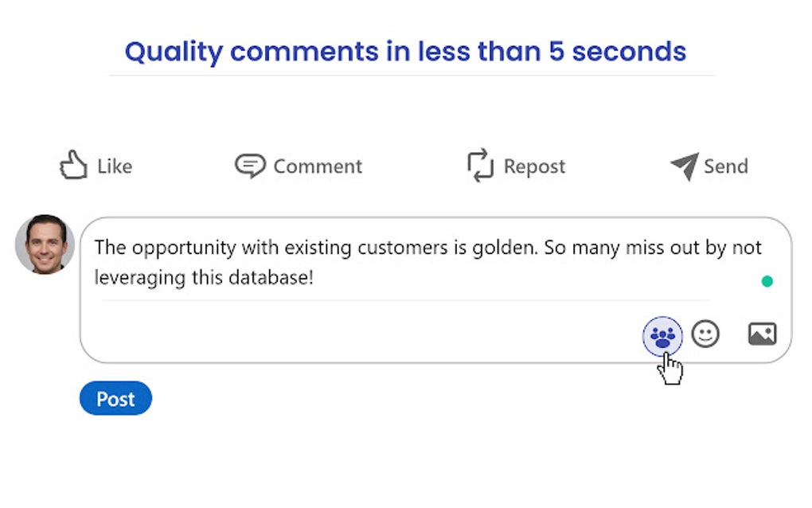Image resolution: width=812 pixels, height=508 pixels.
Task: Click the Repost arrows icon
Action: coord(480,166)
